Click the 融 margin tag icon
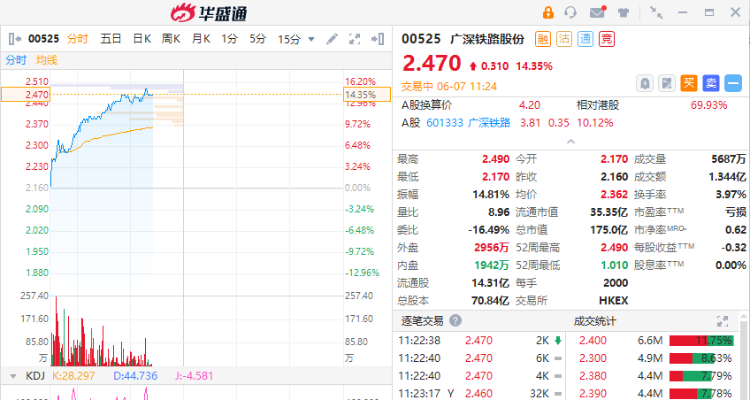 (x=543, y=39)
